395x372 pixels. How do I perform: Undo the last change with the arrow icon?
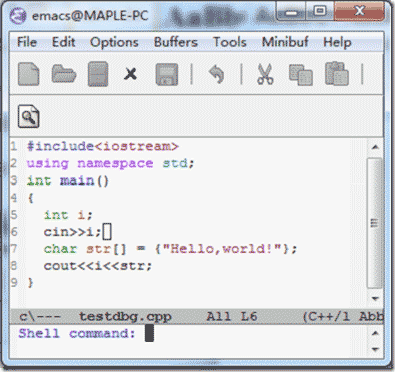[216, 74]
